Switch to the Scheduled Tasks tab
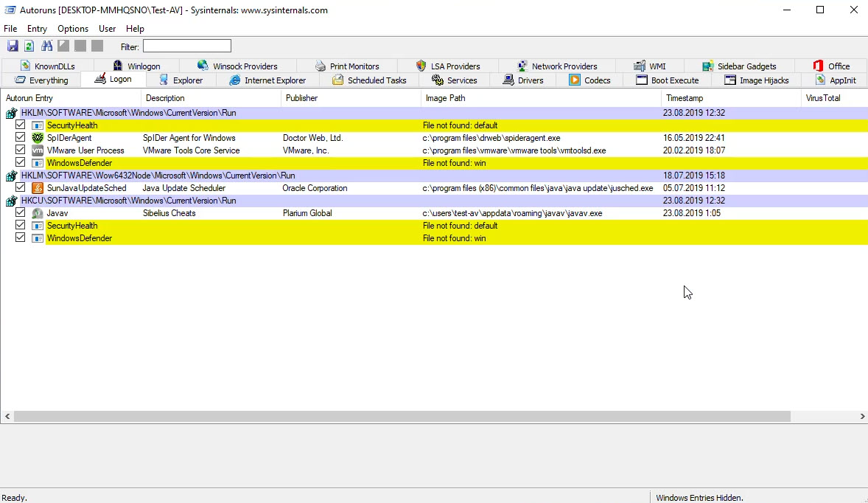The width and height of the screenshot is (868, 503). (369, 80)
